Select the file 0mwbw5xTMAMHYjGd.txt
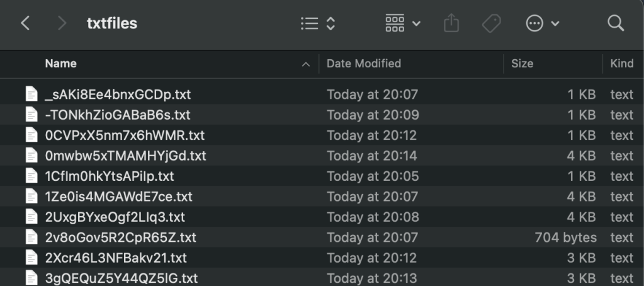Viewport: 644px width, 286px height. pos(125,156)
